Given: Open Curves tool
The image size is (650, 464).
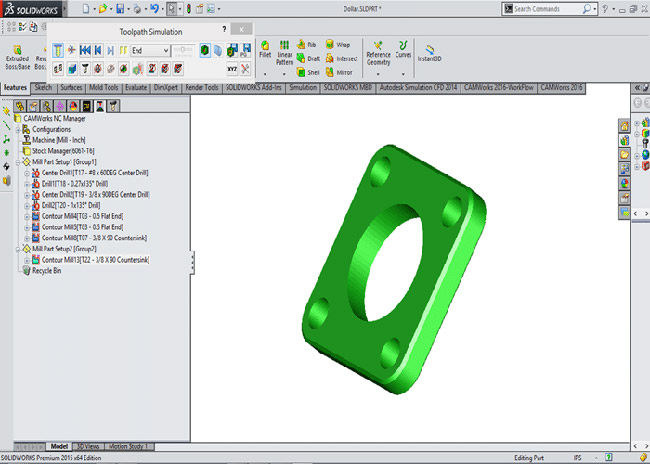Looking at the screenshot, I should coord(403,49).
